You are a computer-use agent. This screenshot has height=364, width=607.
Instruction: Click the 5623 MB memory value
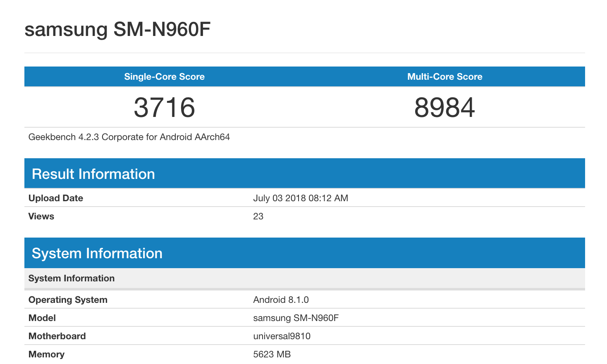pyautogui.click(x=272, y=354)
